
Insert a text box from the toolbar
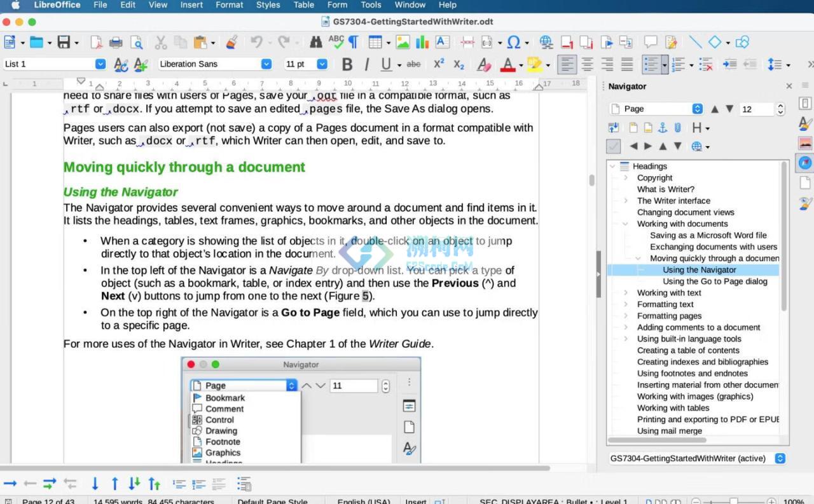click(443, 43)
